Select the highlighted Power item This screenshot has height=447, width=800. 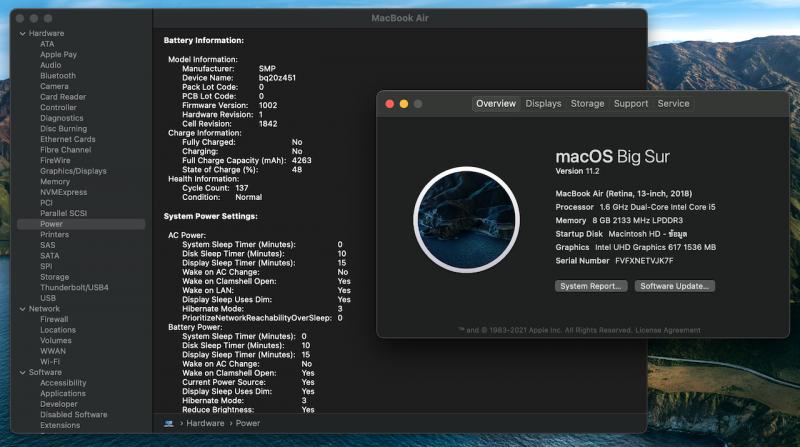coord(81,224)
